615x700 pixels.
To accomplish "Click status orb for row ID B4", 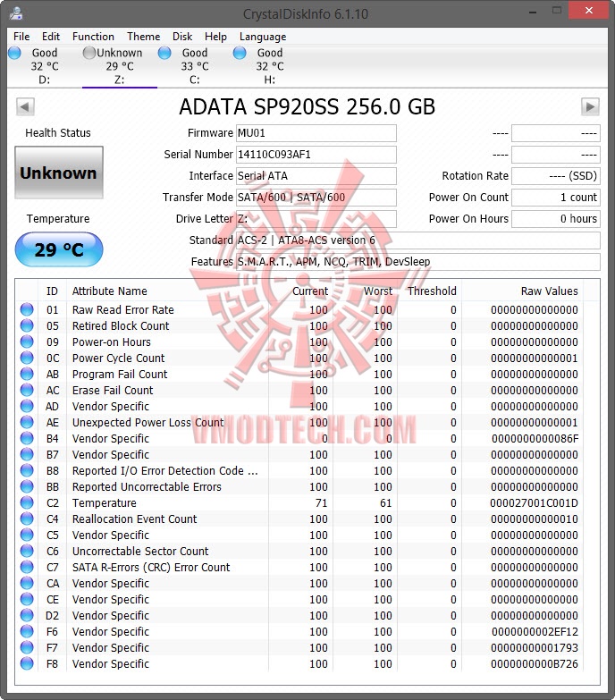I will coord(27,438).
